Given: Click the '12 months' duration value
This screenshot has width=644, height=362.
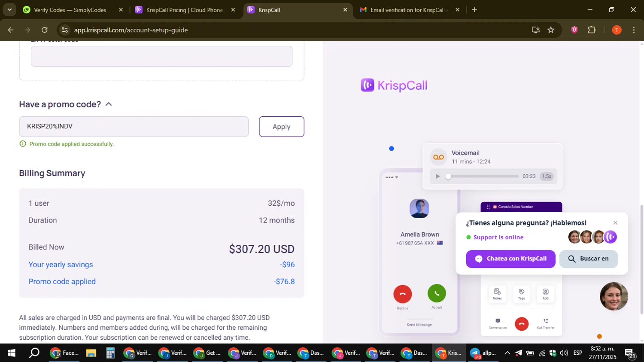Looking at the screenshot, I should point(276,220).
